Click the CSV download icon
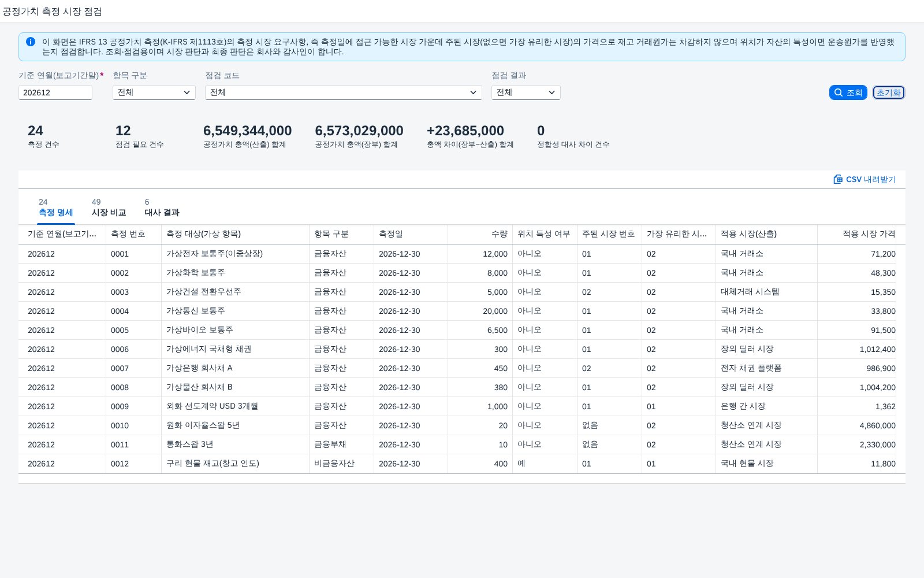924x578 pixels. click(x=838, y=179)
